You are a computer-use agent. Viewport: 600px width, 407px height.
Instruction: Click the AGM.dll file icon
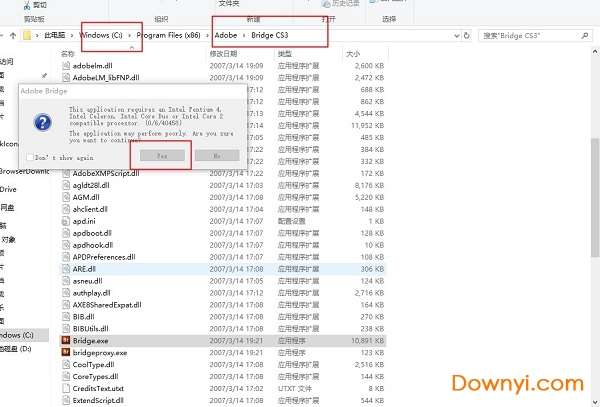66,197
